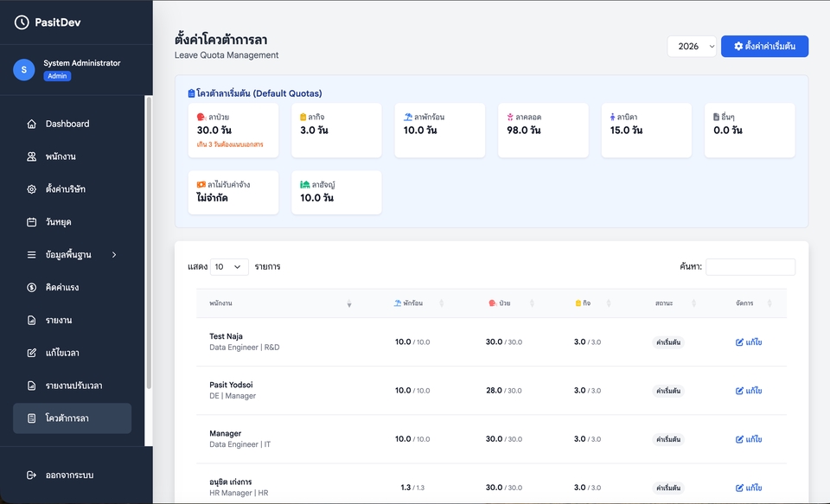Viewport: 830px width, 504px height.
Task: Click the System Administrator avatar circle
Action: click(x=24, y=69)
